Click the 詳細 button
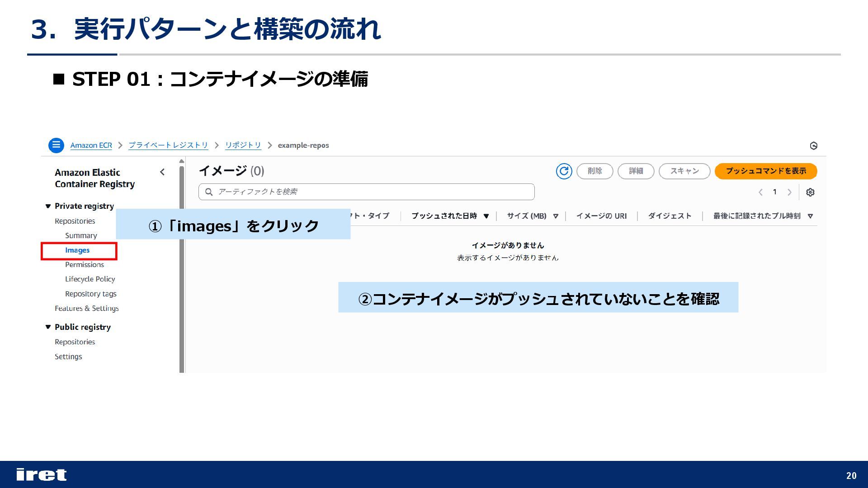This screenshot has width=868, height=488. (x=636, y=171)
